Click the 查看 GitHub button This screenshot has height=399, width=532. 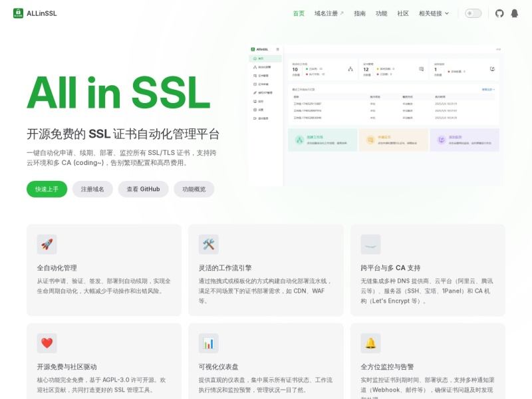click(x=143, y=189)
